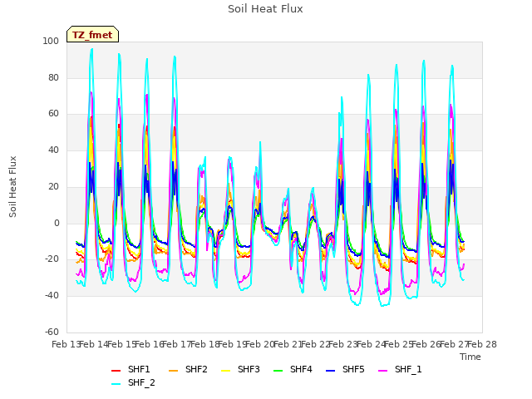
Task: Click the vertical Soil Heat Flux axis label
Action: tap(12, 186)
